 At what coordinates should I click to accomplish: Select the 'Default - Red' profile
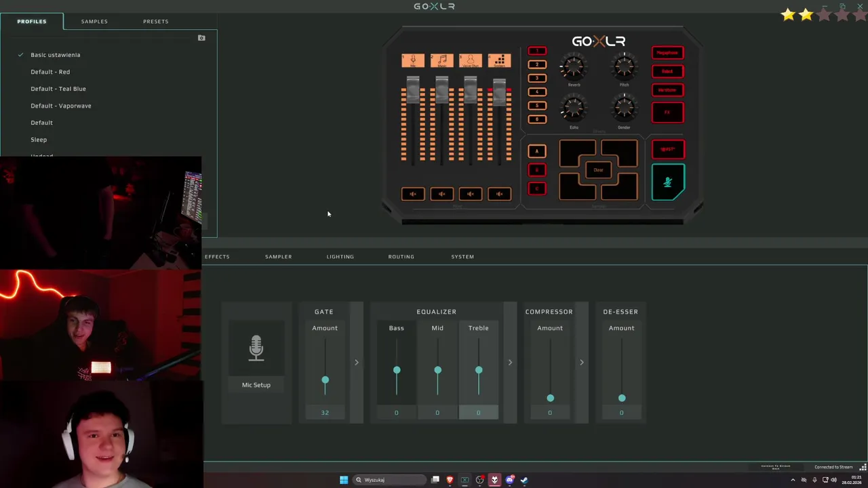[x=50, y=72]
